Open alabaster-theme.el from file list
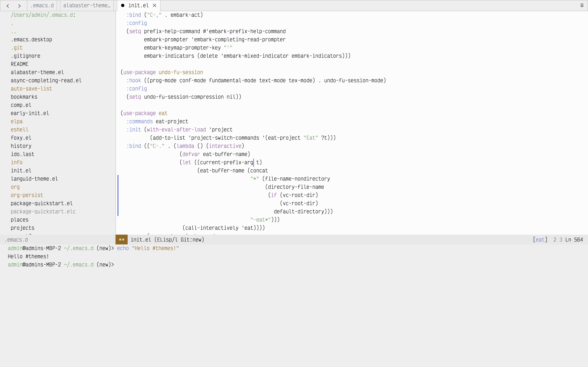The height and width of the screenshot is (367, 588). tap(37, 72)
